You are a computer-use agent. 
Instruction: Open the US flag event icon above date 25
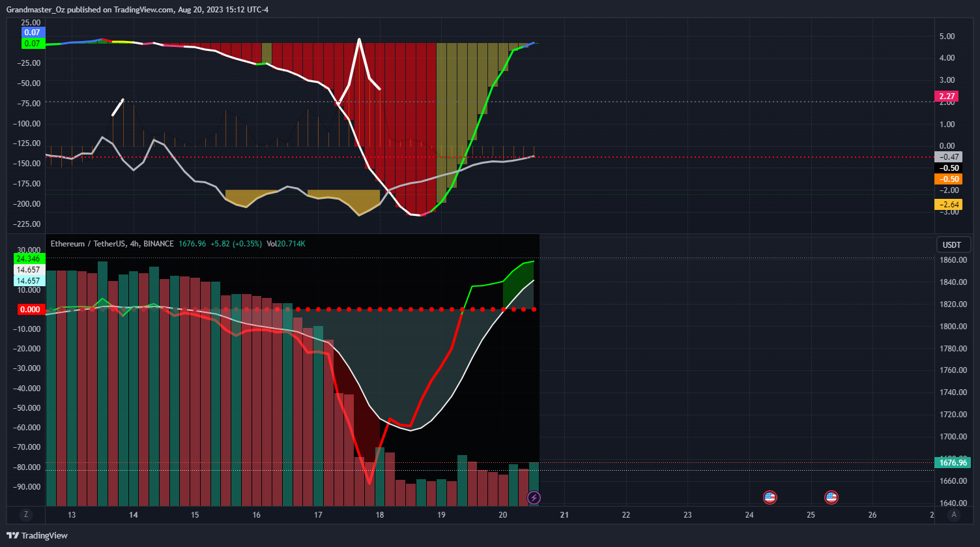(831, 497)
